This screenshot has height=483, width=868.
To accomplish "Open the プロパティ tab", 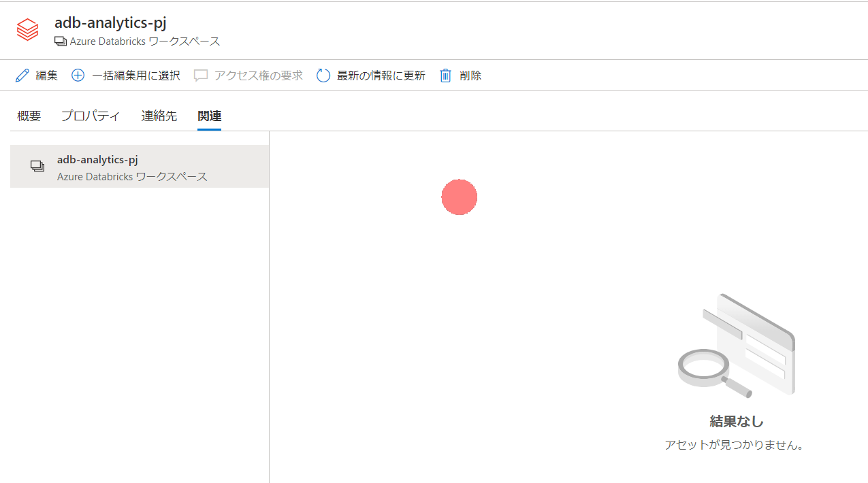I will [x=91, y=116].
